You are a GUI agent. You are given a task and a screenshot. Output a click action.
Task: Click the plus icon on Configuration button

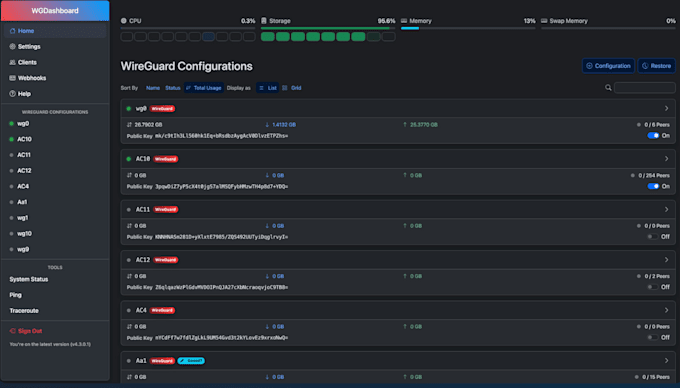(589, 66)
